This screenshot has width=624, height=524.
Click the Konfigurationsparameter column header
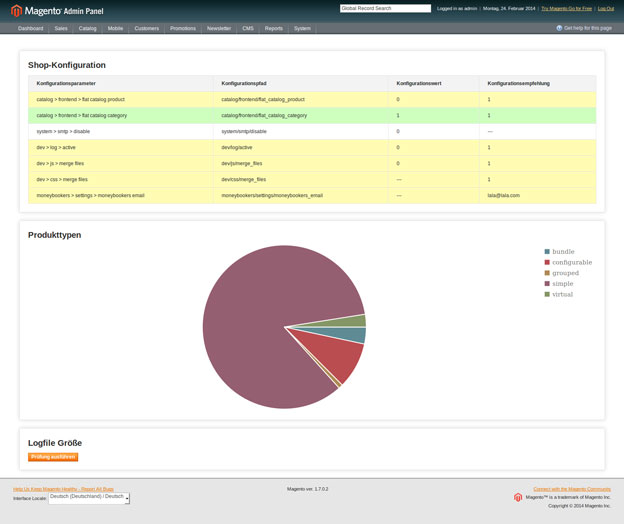66,84
